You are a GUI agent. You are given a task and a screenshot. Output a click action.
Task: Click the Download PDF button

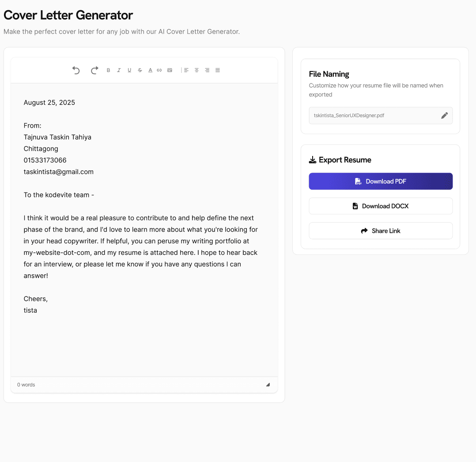pos(381,181)
